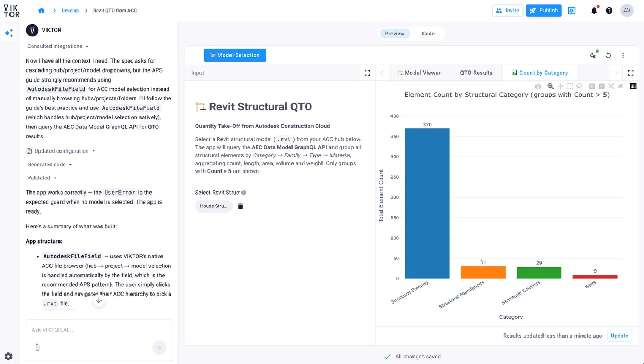This screenshot has width=644, height=364.
Task: Publish the app
Action: pos(544,11)
